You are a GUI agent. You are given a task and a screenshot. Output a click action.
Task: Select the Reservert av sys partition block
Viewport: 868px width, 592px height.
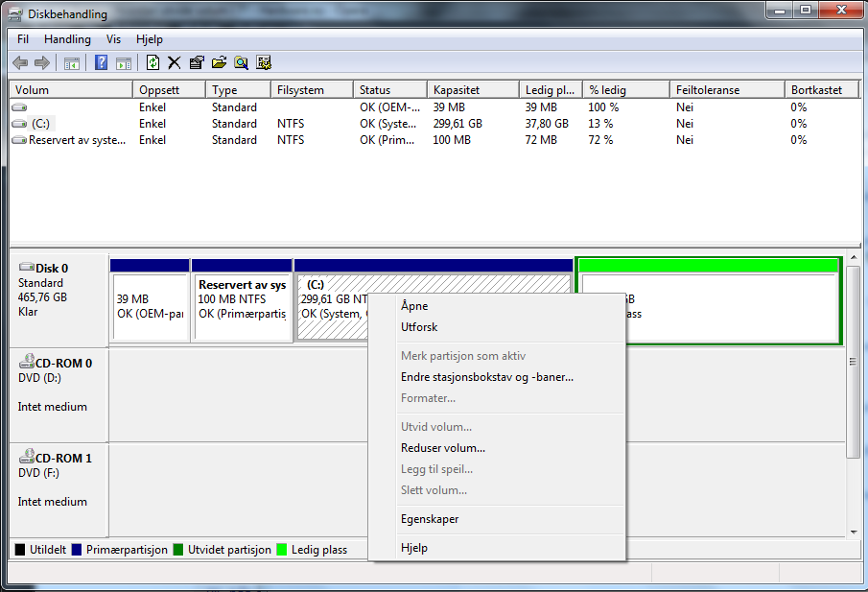tap(242, 300)
